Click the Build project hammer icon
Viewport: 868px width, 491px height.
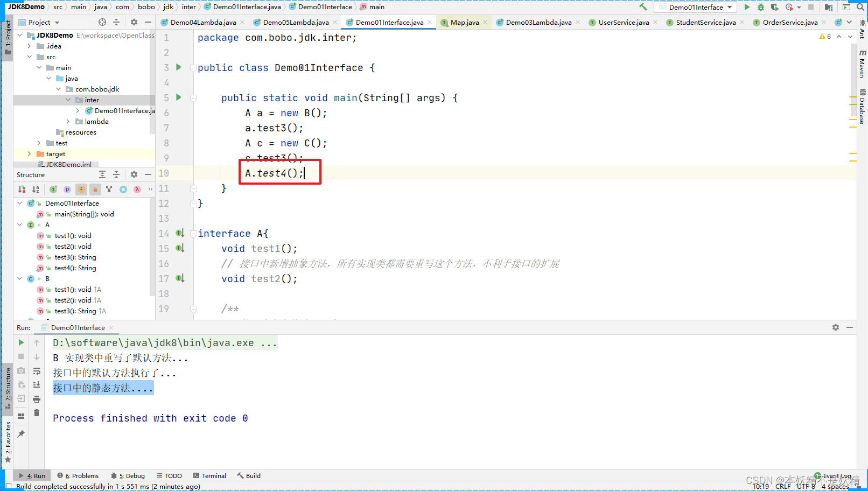[x=643, y=7]
